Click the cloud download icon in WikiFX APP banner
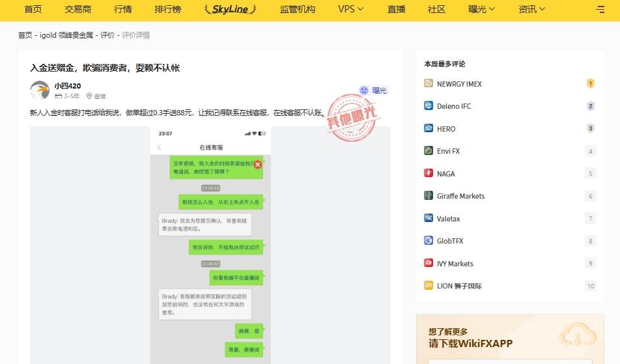Screen dimensions: 620x364 [x=578, y=335]
